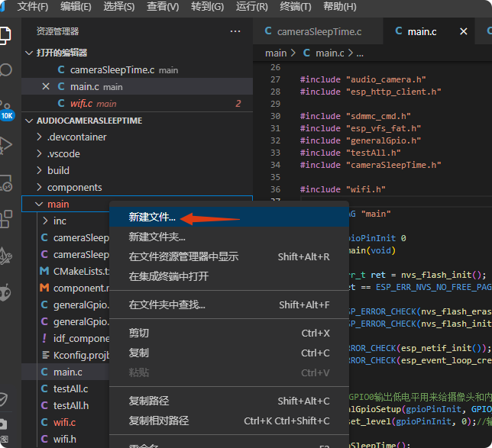Open the 转到(G) menu
This screenshot has width=492, height=448.
point(207,7)
